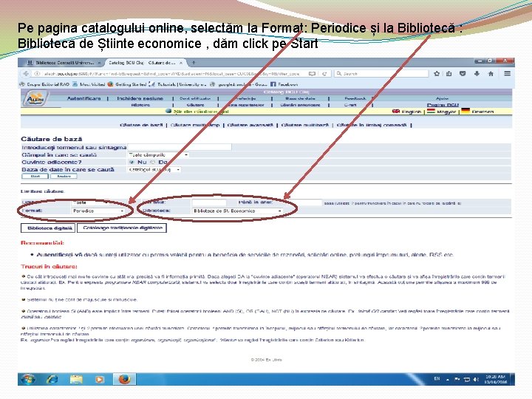Click the Autentificare menu link
532x399 pixels.
click(83, 98)
